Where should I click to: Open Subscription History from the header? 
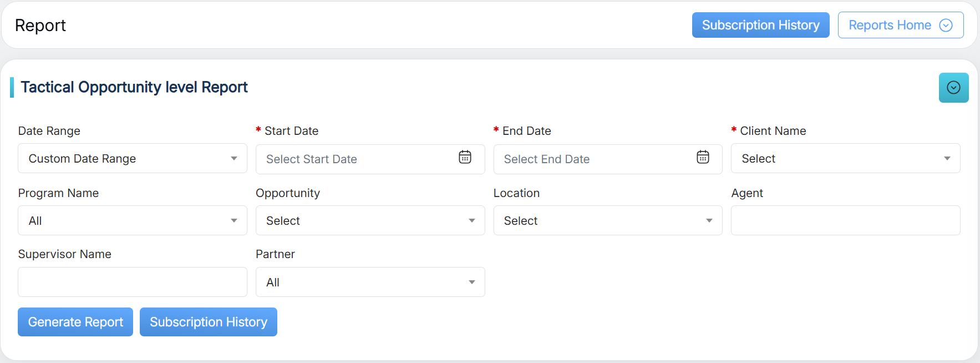click(x=760, y=26)
